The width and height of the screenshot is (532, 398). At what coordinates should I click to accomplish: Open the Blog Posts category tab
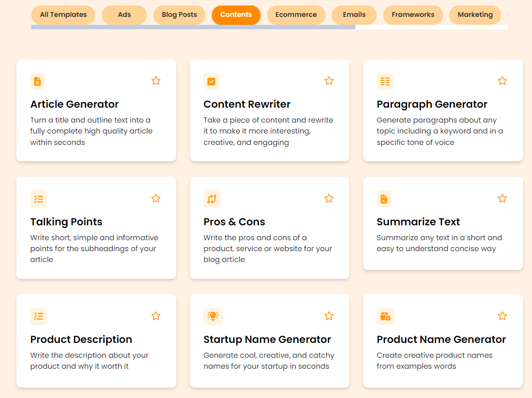coord(179,15)
